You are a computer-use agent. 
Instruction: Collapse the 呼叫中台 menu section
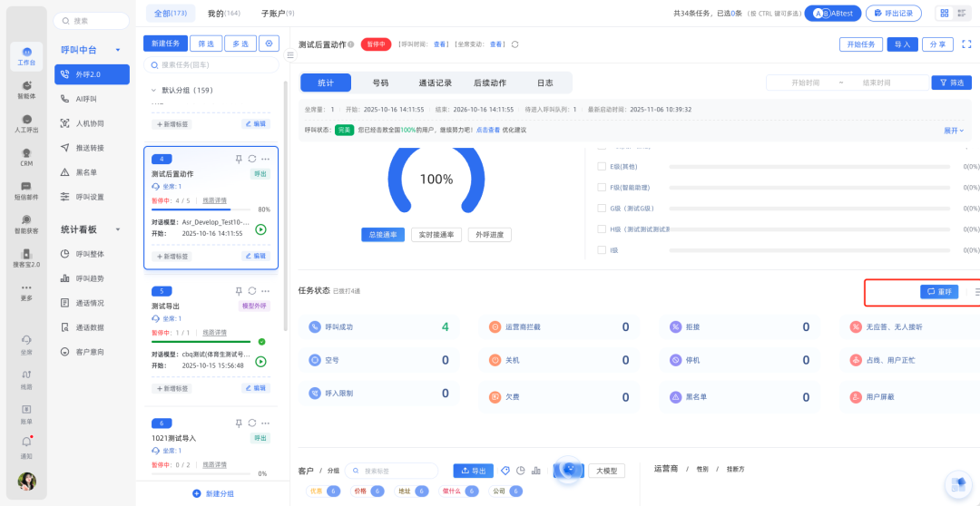[117, 50]
